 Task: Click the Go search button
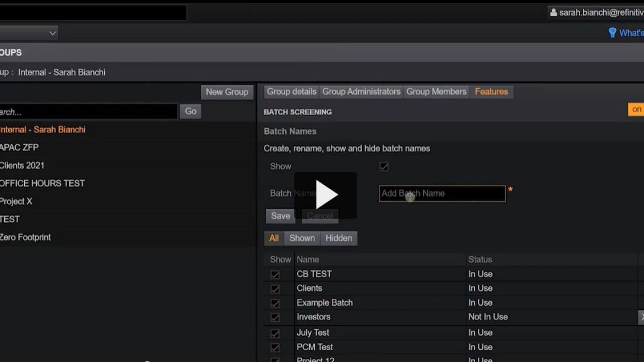[x=190, y=111]
